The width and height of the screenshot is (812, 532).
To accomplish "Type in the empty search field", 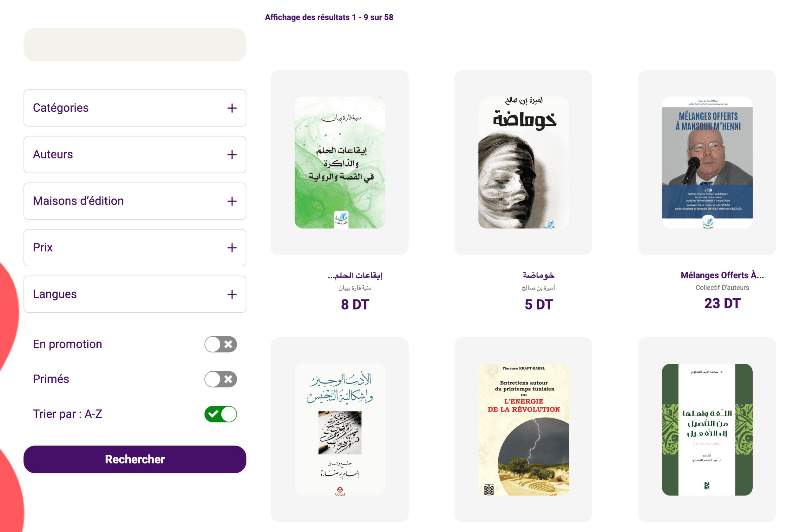I will pyautogui.click(x=135, y=45).
